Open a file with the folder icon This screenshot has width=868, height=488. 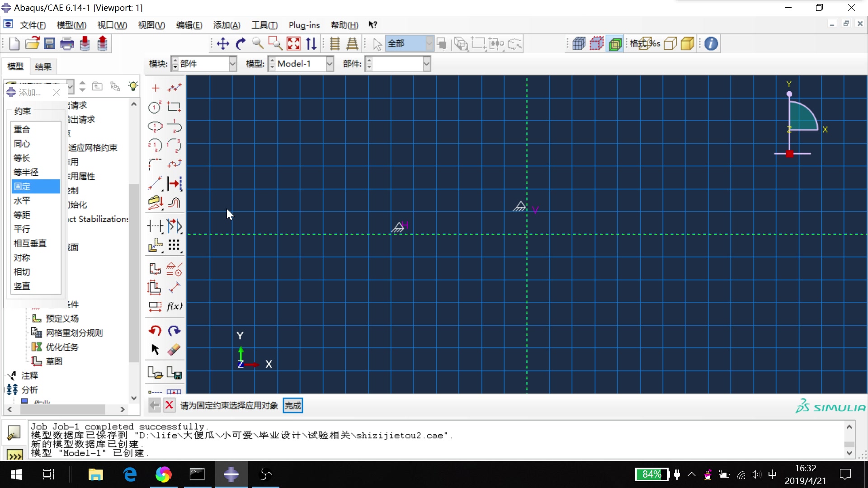click(32, 44)
